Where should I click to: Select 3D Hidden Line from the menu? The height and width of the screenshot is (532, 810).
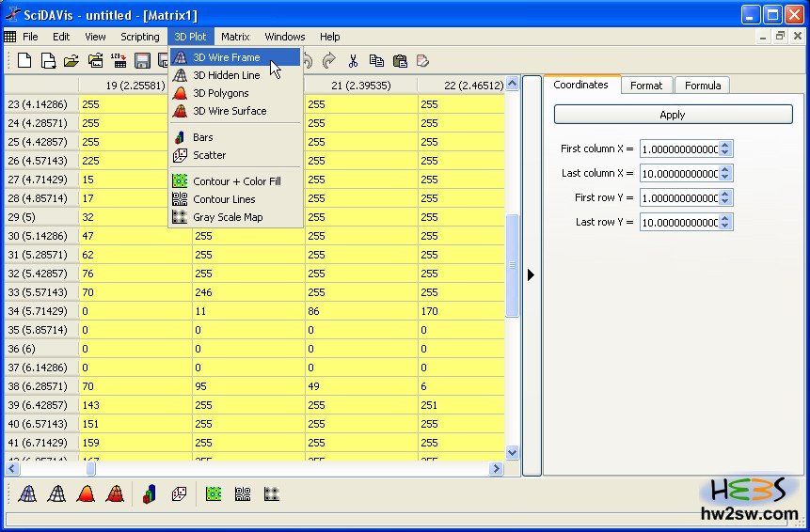pyautogui.click(x=226, y=75)
